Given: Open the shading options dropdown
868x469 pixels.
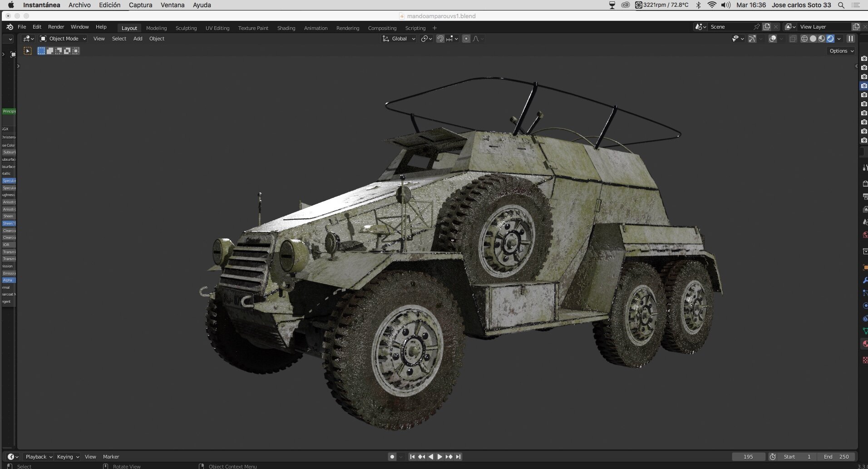Looking at the screenshot, I should [839, 39].
